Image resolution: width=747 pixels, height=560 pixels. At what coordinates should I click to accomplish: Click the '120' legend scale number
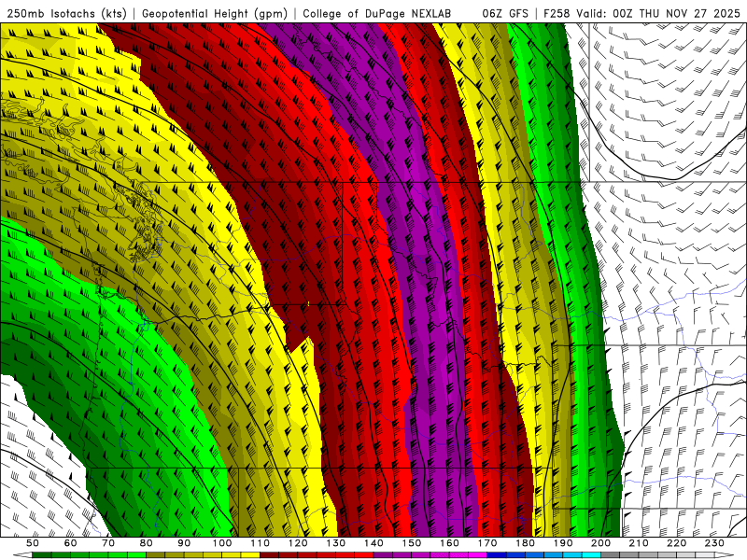298,543
